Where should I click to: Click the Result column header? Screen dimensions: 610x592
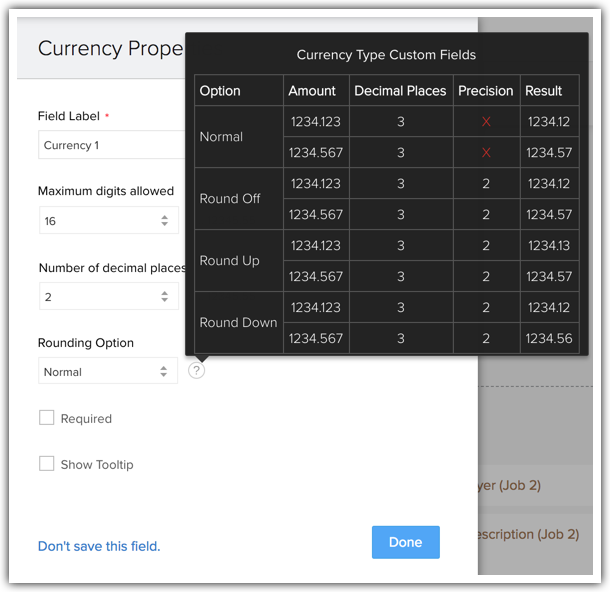[544, 90]
